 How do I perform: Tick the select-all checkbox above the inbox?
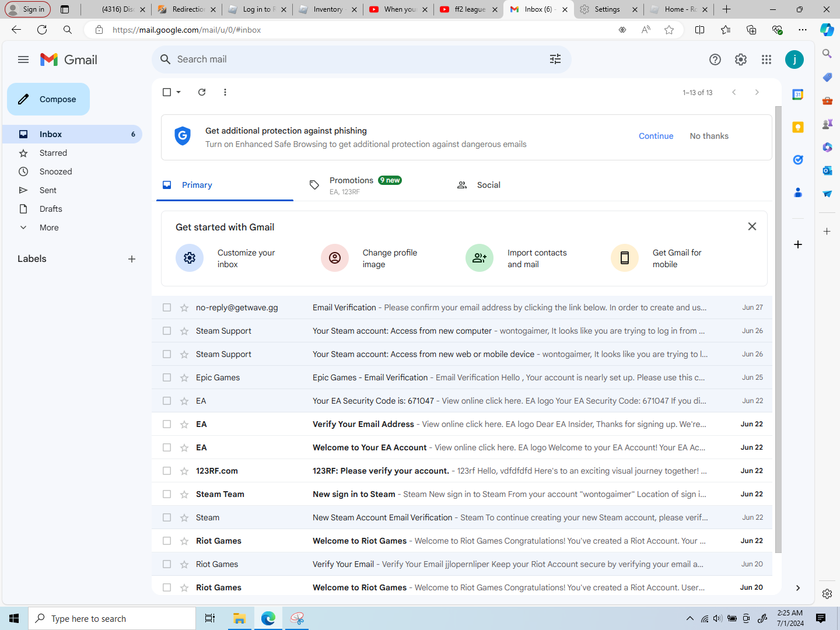[x=167, y=92]
